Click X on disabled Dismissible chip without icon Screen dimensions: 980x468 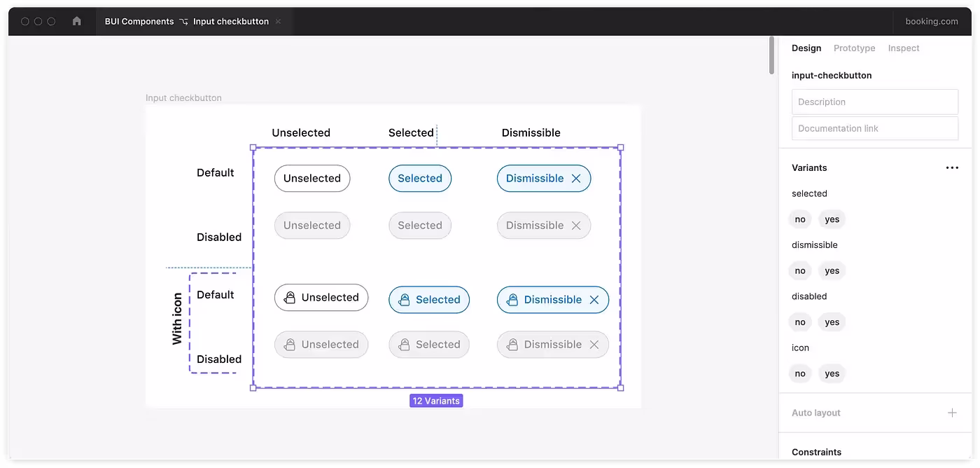[x=576, y=226]
